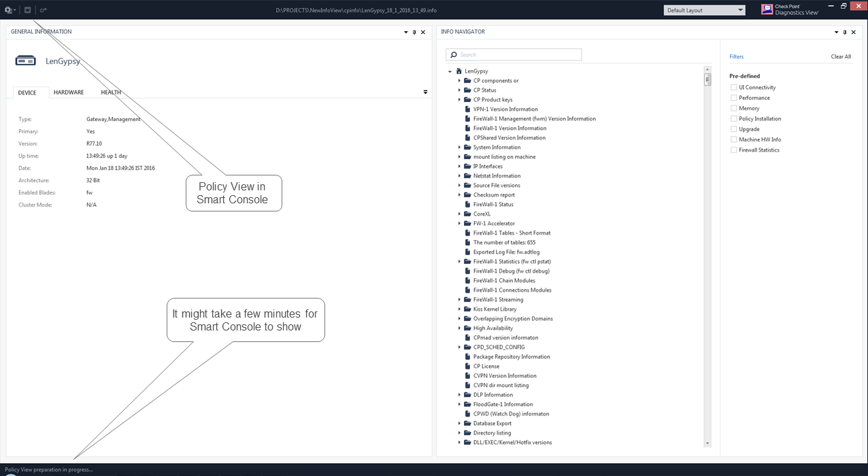Open the CVPN dir mount listing entry
868x476 pixels.
tap(501, 386)
